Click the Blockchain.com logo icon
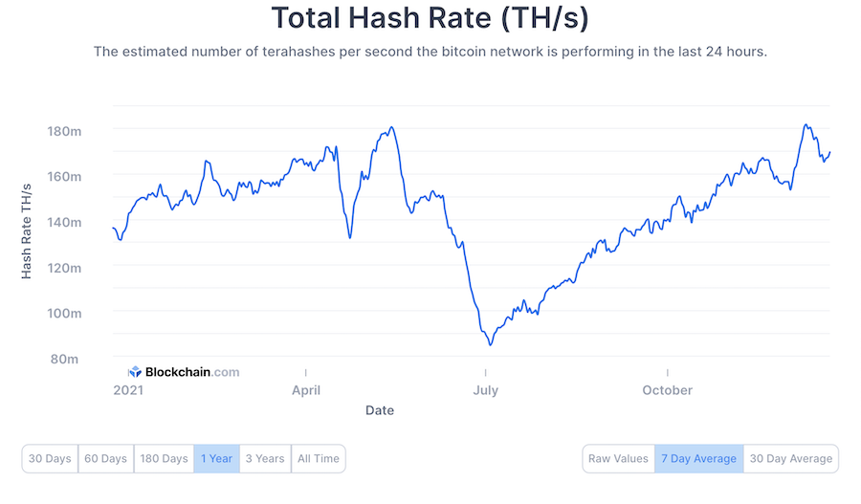 click(x=135, y=372)
